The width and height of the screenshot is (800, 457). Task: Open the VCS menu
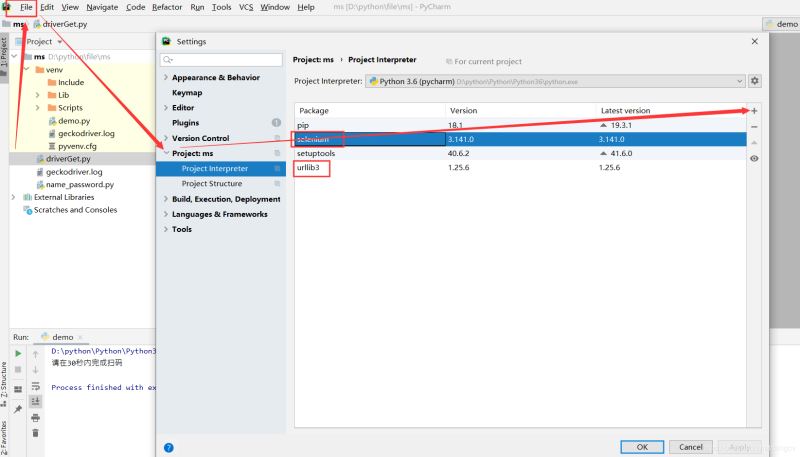pos(246,7)
